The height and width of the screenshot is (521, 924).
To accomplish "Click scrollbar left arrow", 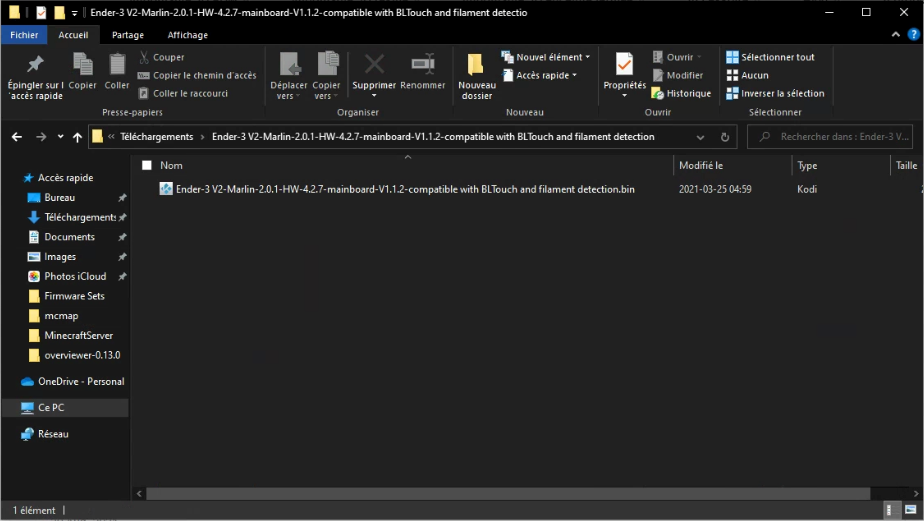I will [x=139, y=494].
